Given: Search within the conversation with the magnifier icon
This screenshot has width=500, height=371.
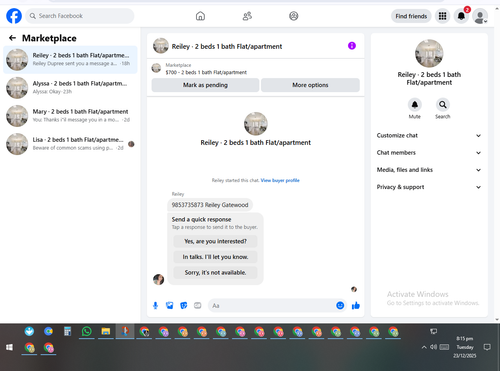Looking at the screenshot, I should click(x=443, y=105).
